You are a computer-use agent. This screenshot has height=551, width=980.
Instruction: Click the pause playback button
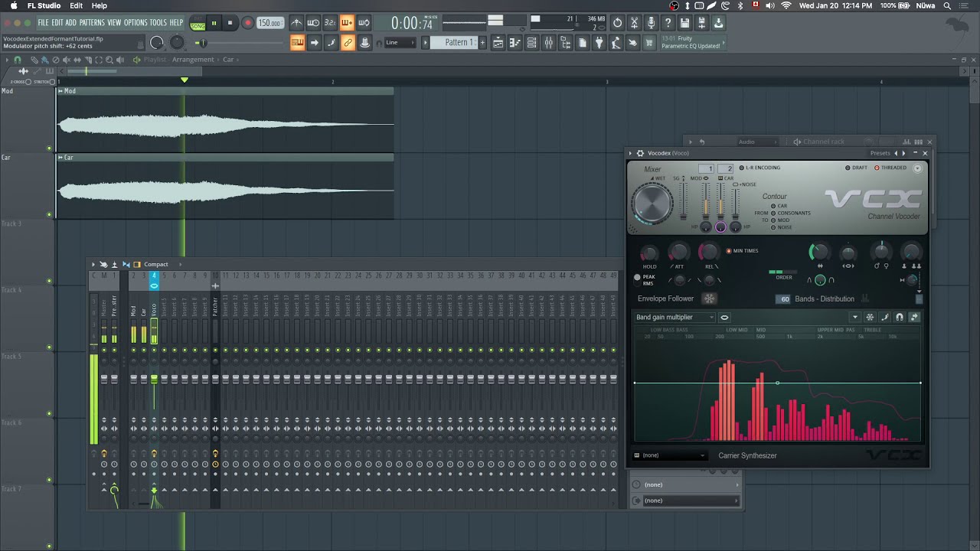(214, 23)
